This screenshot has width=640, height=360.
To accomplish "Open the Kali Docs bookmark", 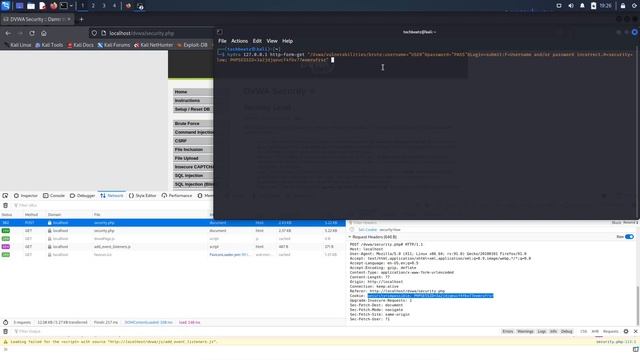I will pyautogui.click(x=80, y=45).
